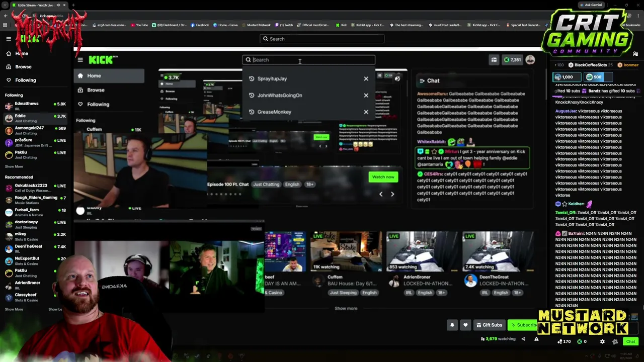This screenshot has height=362, width=644.
Task: Open Edmatthews channel in Following list
Action: 35,106
